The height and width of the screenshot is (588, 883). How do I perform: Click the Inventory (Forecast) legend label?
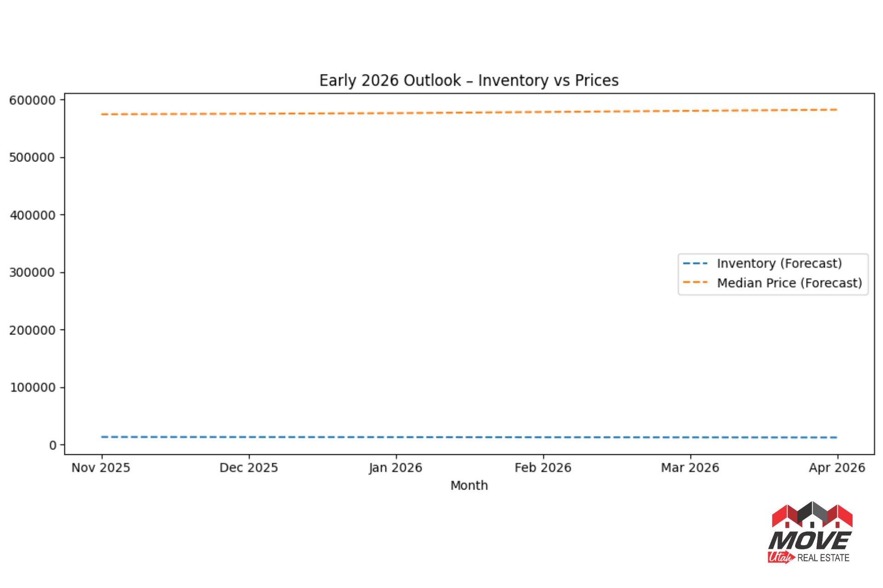tap(779, 263)
